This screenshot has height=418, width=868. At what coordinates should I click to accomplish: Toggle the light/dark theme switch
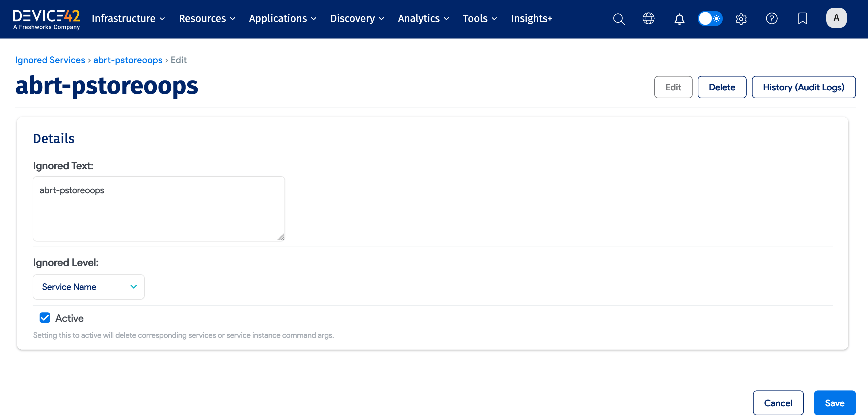pos(710,18)
